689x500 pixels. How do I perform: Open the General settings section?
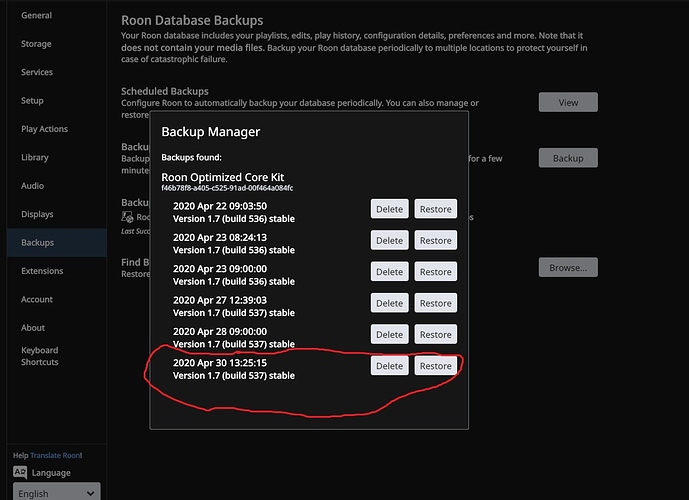[36, 15]
